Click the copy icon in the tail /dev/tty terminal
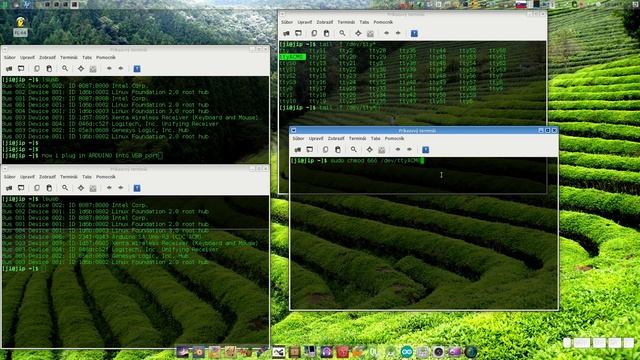The width and height of the screenshot is (640, 360). (314, 33)
